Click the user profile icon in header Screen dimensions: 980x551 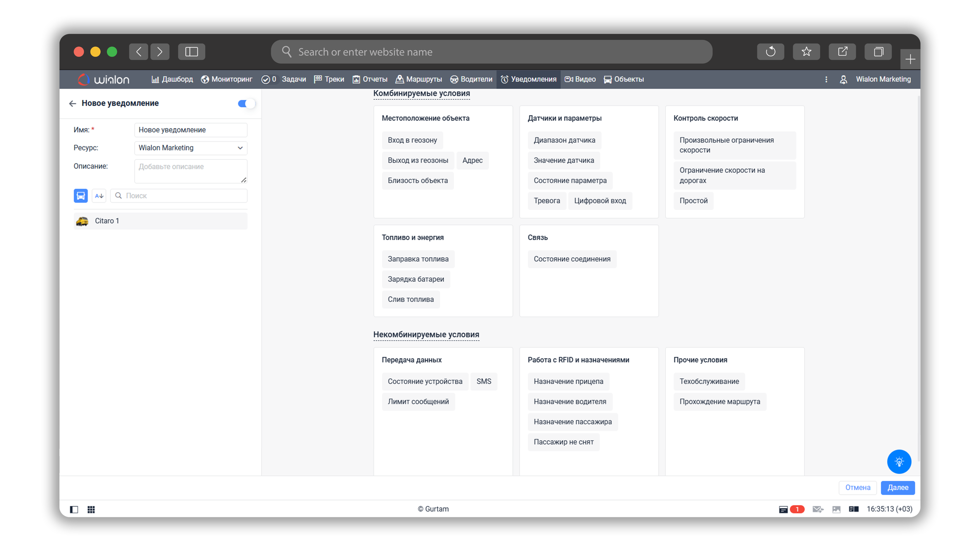click(843, 79)
